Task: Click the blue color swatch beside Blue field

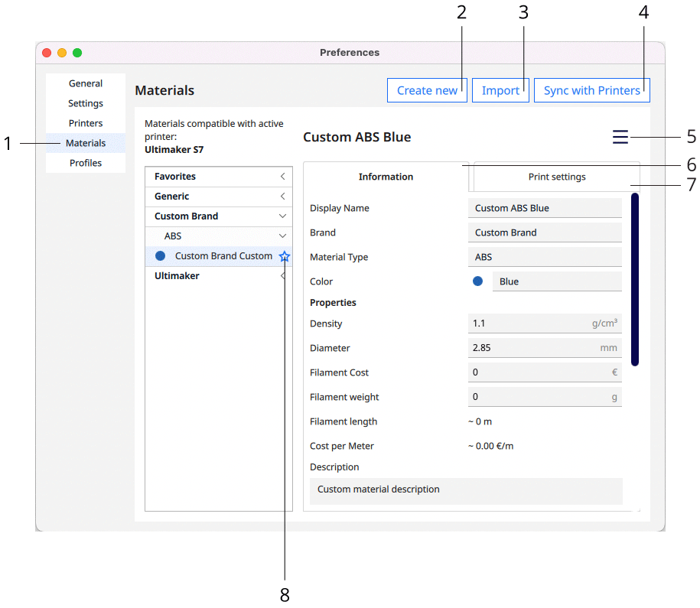Action: click(478, 281)
